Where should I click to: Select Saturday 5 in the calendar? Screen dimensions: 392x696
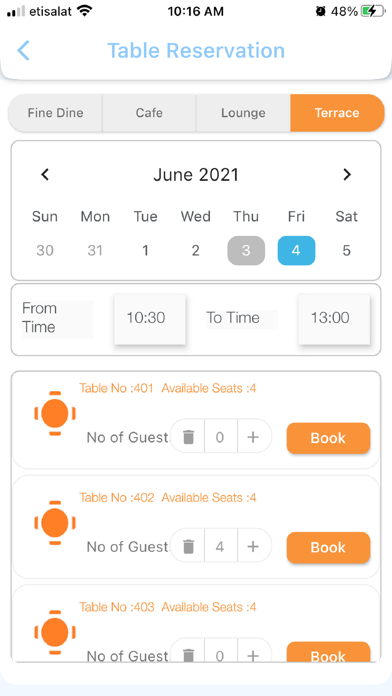click(x=347, y=251)
